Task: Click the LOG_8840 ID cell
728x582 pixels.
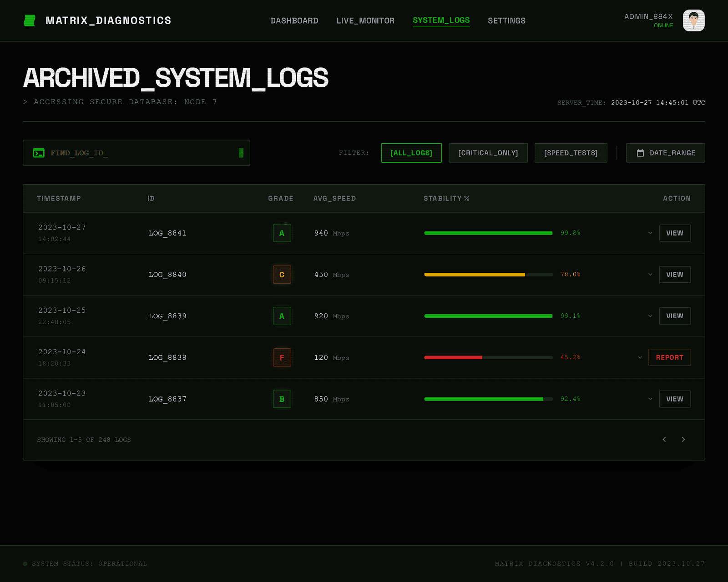Action: [x=167, y=275]
